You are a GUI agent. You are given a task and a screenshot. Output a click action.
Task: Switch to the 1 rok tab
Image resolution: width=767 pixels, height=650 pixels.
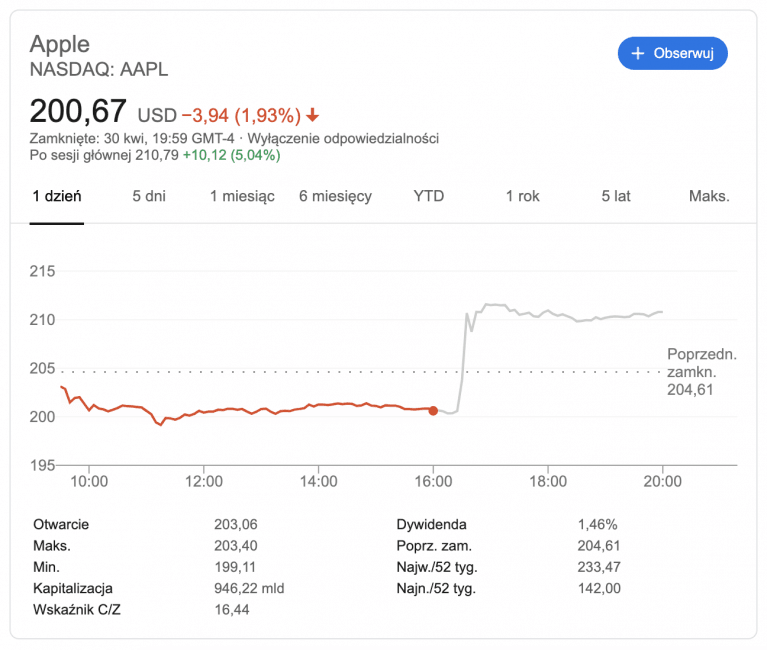click(x=522, y=196)
